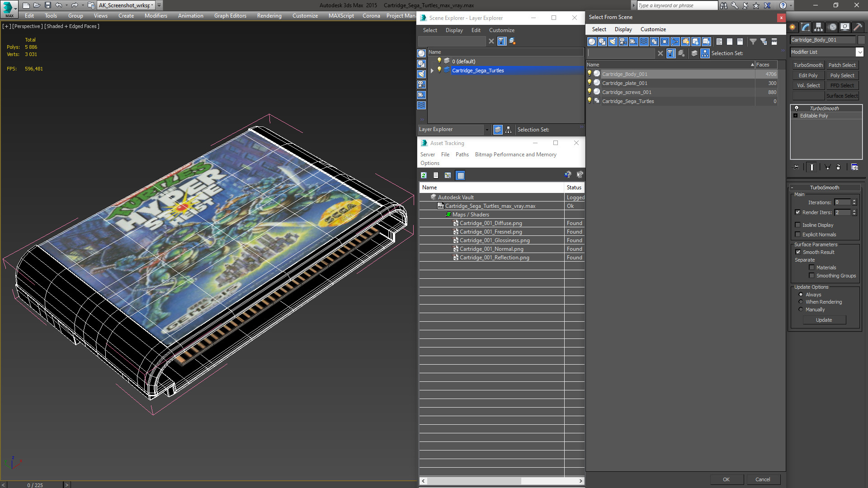Open the Modifier List dropdown
This screenshot has width=868, height=488.
[860, 52]
